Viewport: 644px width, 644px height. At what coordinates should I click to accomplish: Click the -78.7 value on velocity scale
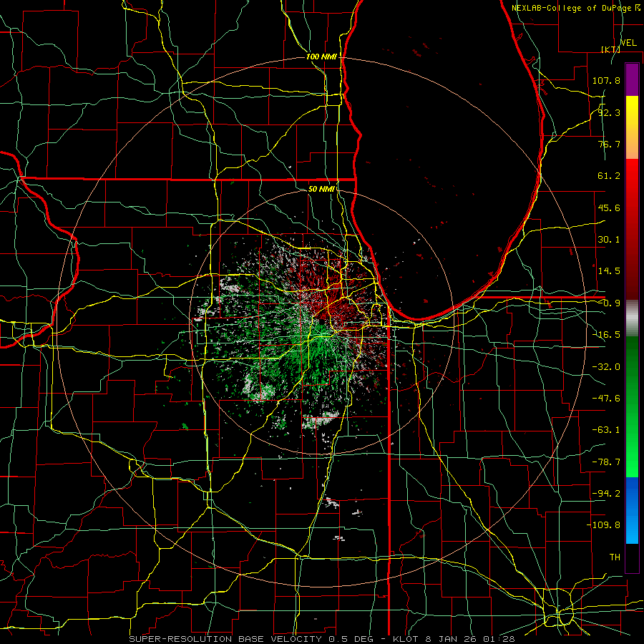[x=606, y=462]
